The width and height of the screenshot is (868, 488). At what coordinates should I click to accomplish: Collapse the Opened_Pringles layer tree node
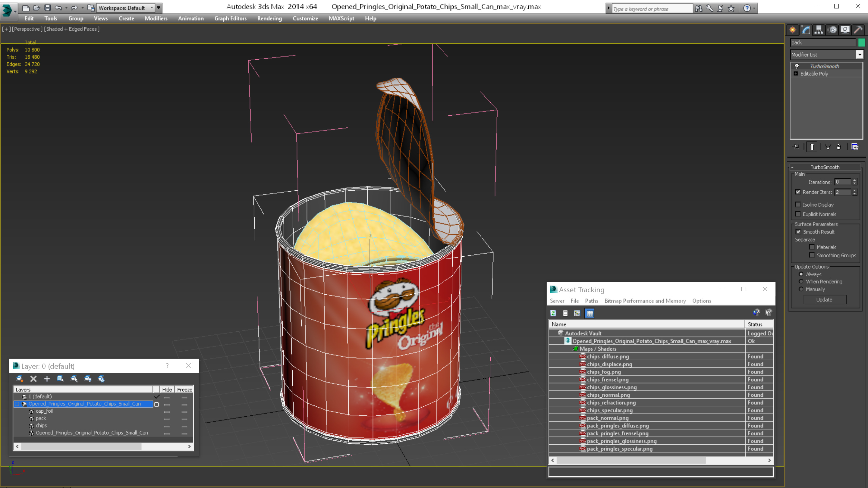(17, 404)
